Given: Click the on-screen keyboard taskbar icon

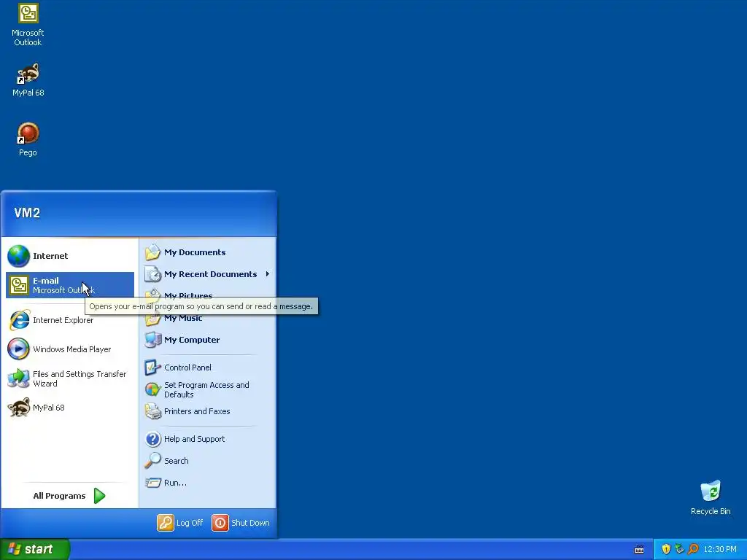Looking at the screenshot, I should tap(639, 550).
